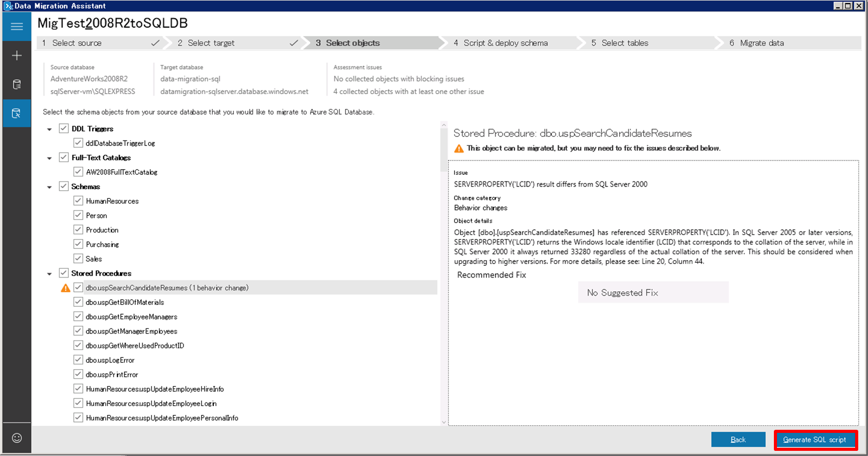This screenshot has width=868, height=456.
Task: Collapse the Schemas node
Action: tap(49, 187)
